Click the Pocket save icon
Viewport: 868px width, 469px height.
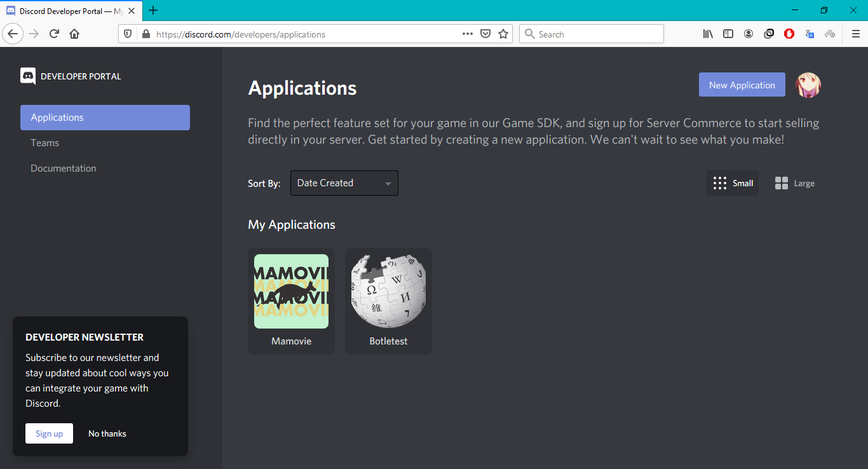coord(485,34)
